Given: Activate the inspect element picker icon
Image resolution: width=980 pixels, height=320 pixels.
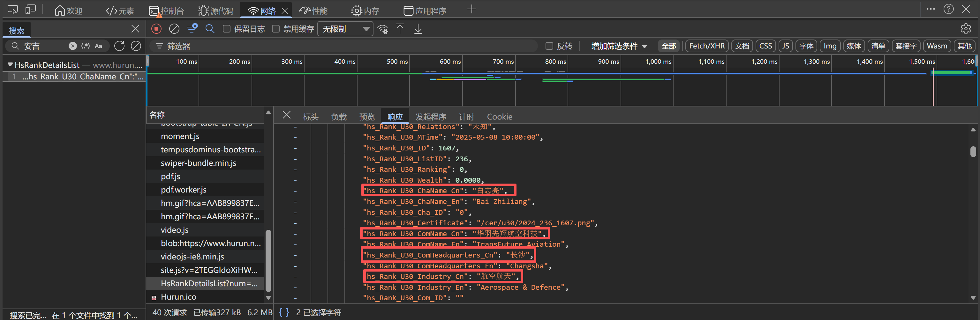Looking at the screenshot, I should tap(12, 10).
